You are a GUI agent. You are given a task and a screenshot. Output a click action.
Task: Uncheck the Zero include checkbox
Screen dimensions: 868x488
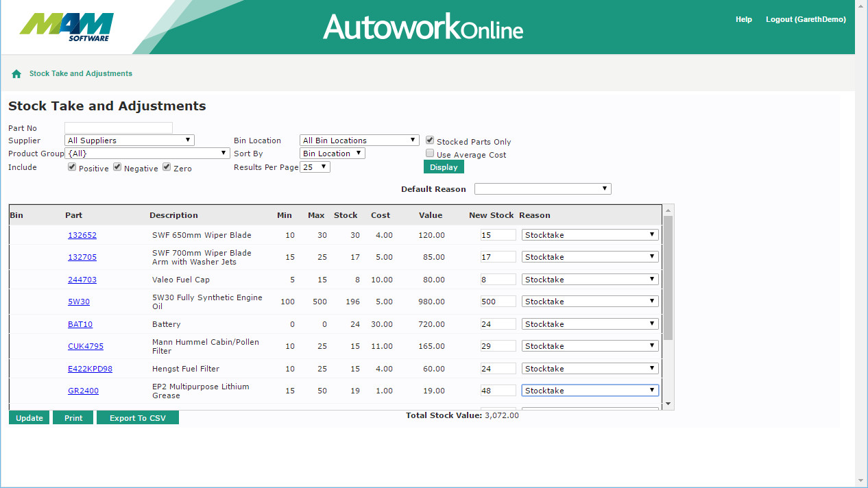[x=167, y=167]
